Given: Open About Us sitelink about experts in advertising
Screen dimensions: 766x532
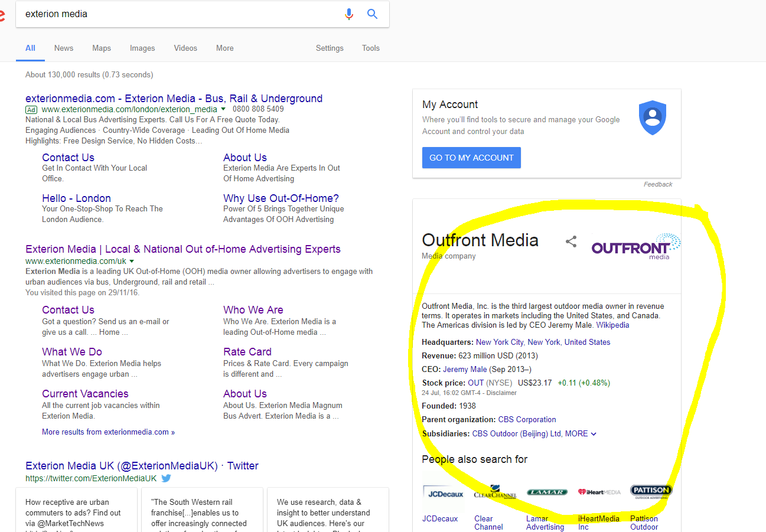Looking at the screenshot, I should click(x=245, y=158).
